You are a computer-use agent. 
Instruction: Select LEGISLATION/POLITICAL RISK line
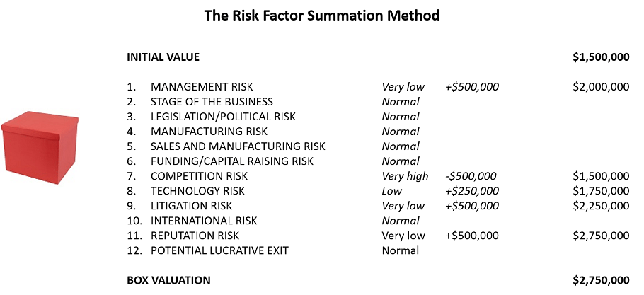click(223, 117)
